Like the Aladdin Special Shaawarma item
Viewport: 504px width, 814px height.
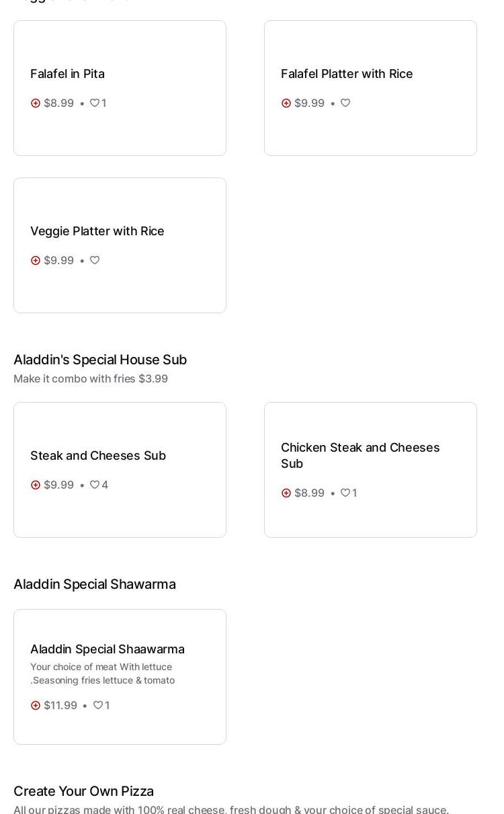[x=98, y=705]
